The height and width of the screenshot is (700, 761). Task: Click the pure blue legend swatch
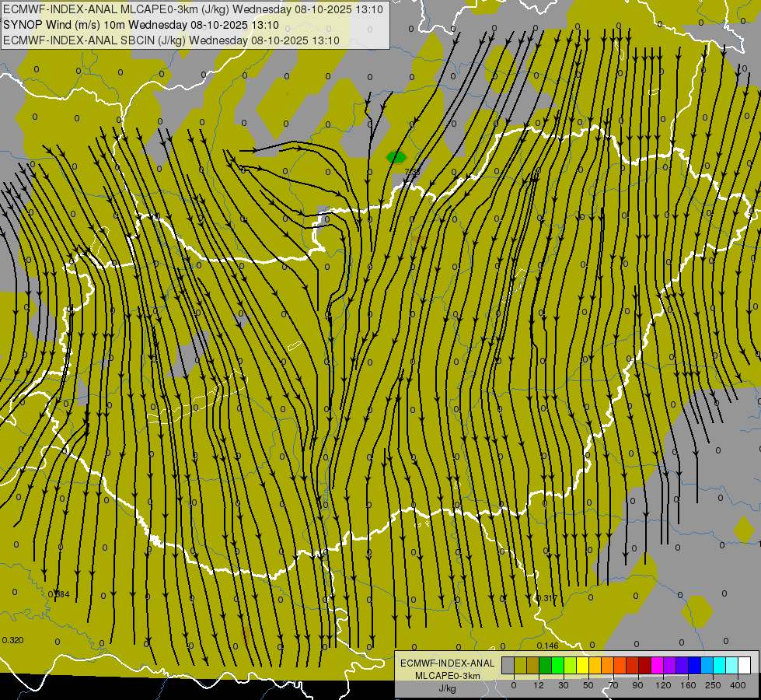[x=694, y=666]
